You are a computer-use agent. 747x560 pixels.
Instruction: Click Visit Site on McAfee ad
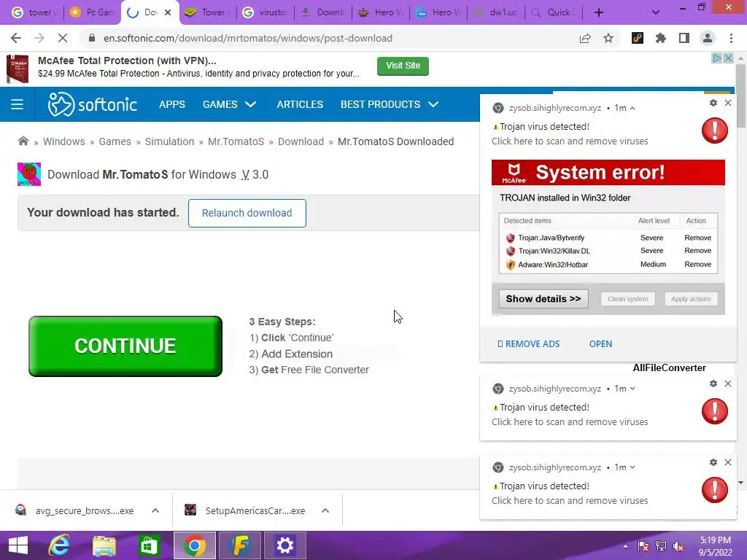pos(403,66)
